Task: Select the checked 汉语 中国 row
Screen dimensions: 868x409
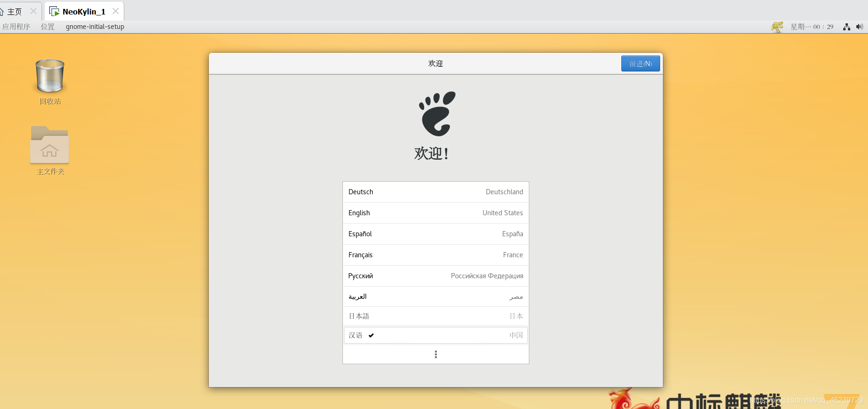Action: coord(436,335)
